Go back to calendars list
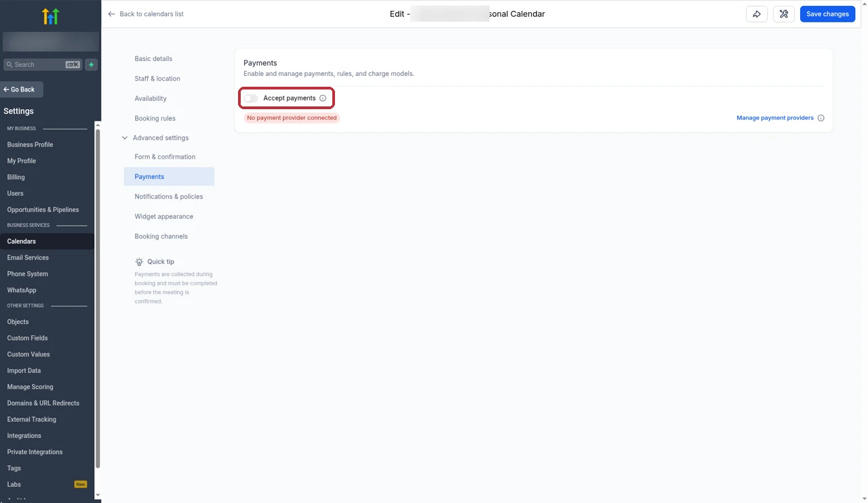The height and width of the screenshot is (503, 868). (146, 14)
